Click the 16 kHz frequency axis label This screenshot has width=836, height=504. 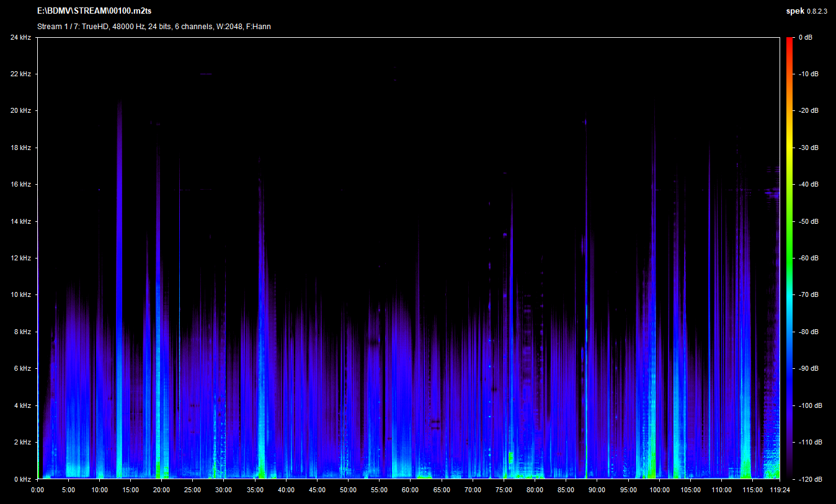pyautogui.click(x=20, y=185)
